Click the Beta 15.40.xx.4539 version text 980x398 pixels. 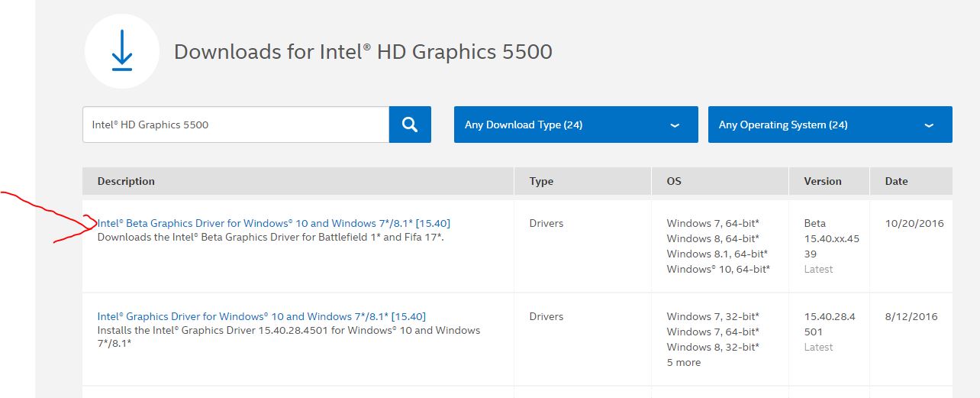click(831, 238)
